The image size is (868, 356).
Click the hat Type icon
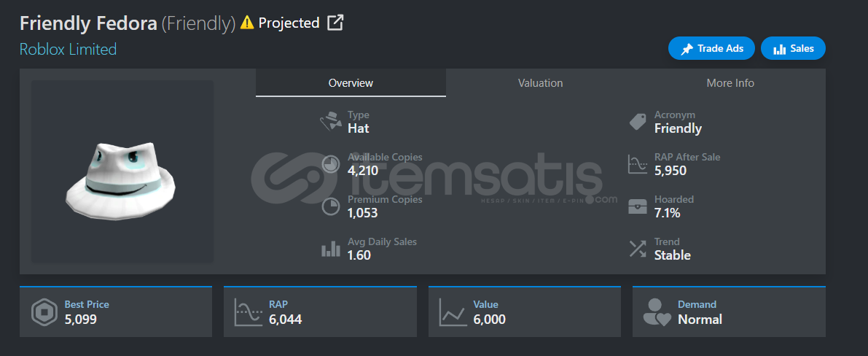pos(332,122)
